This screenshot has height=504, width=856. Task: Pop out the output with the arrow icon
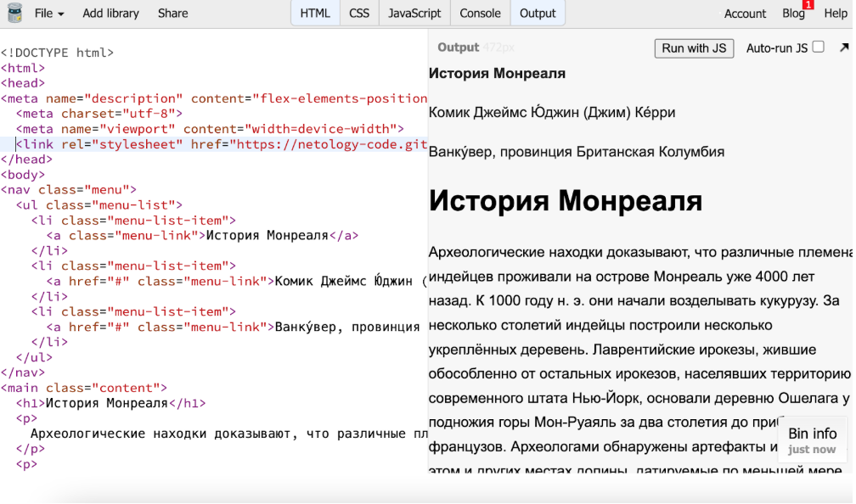click(844, 48)
